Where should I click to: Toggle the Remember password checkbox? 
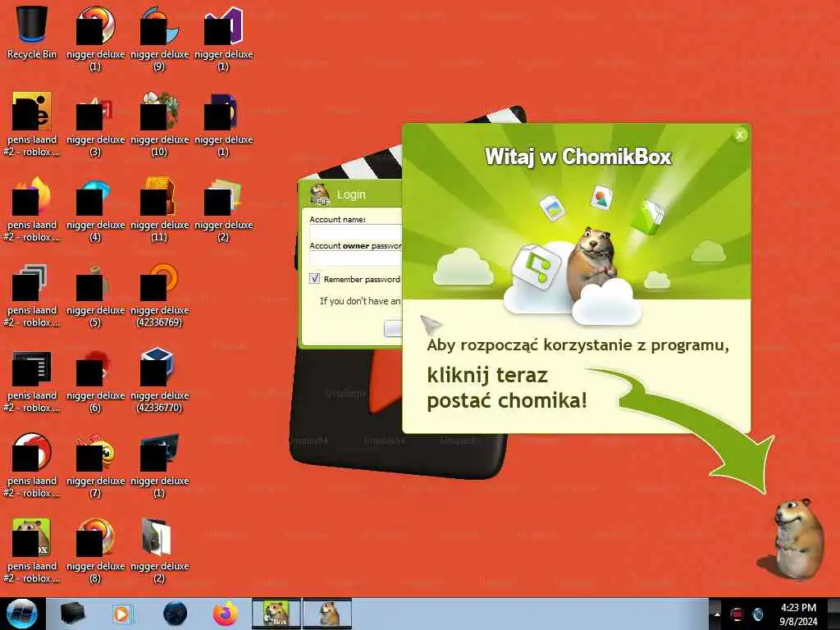pyautogui.click(x=314, y=279)
